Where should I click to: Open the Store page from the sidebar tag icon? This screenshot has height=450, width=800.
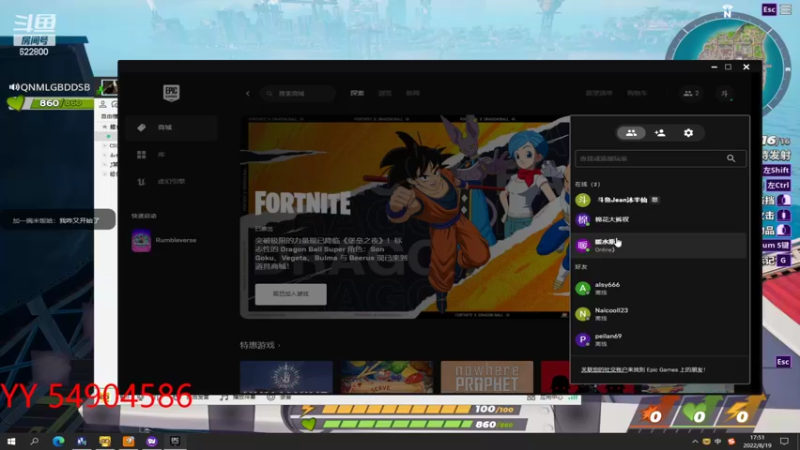pos(171,128)
